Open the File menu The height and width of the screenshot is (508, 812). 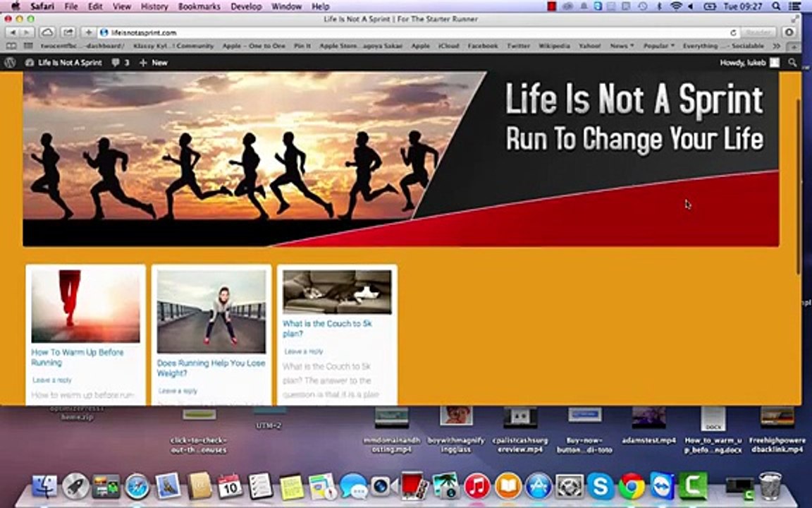click(71, 6)
